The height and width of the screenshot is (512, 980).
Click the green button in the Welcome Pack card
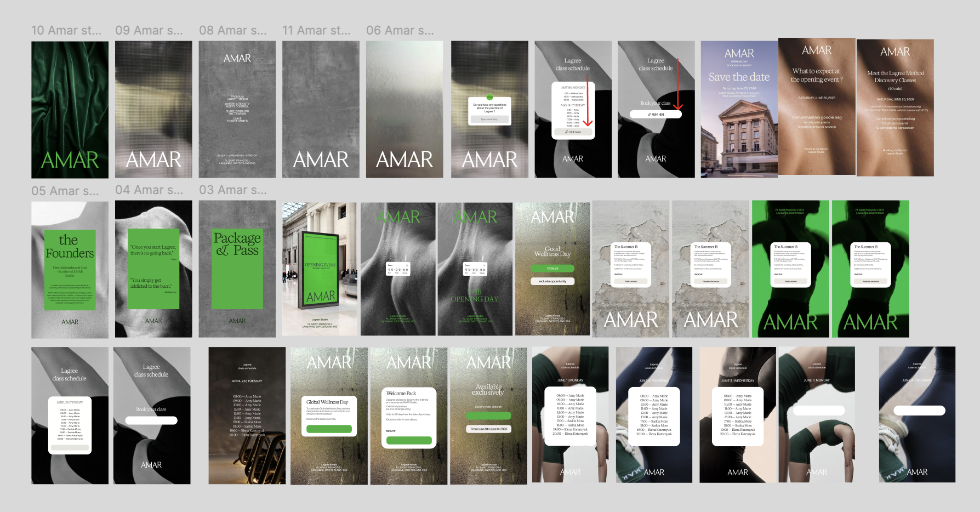[409, 440]
